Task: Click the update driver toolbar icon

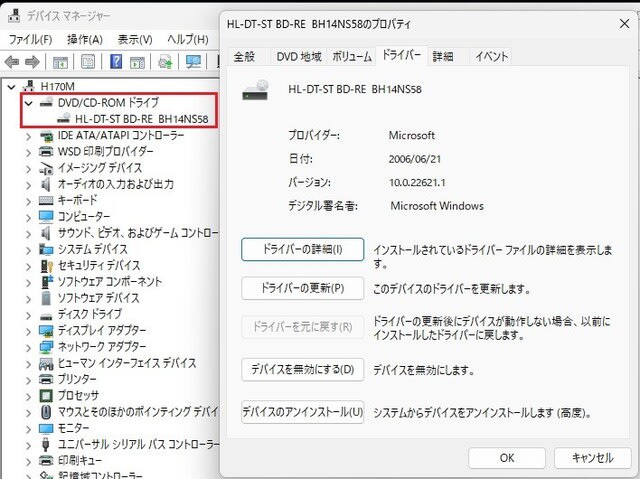Action: click(165, 62)
